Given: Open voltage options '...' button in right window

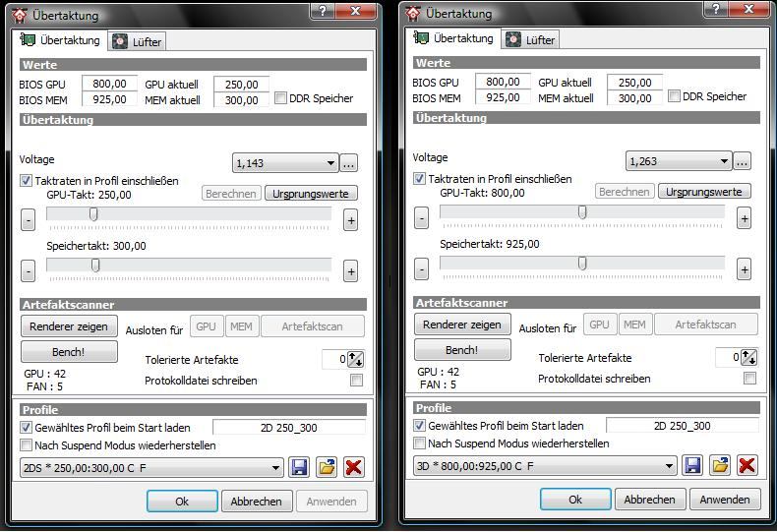Looking at the screenshot, I should [x=743, y=161].
